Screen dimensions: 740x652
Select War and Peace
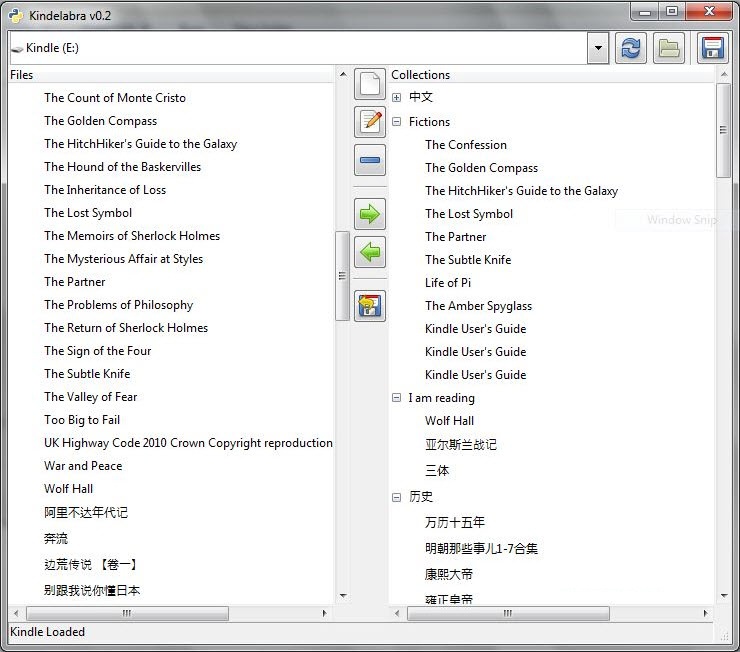83,466
